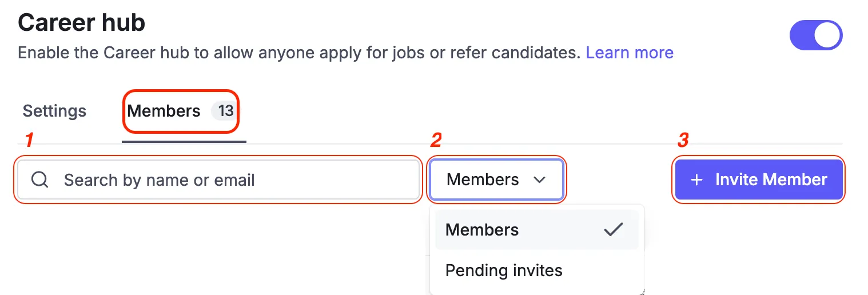This screenshot has height=295, width=868.
Task: Click the red annotation number 3
Action: click(x=683, y=140)
